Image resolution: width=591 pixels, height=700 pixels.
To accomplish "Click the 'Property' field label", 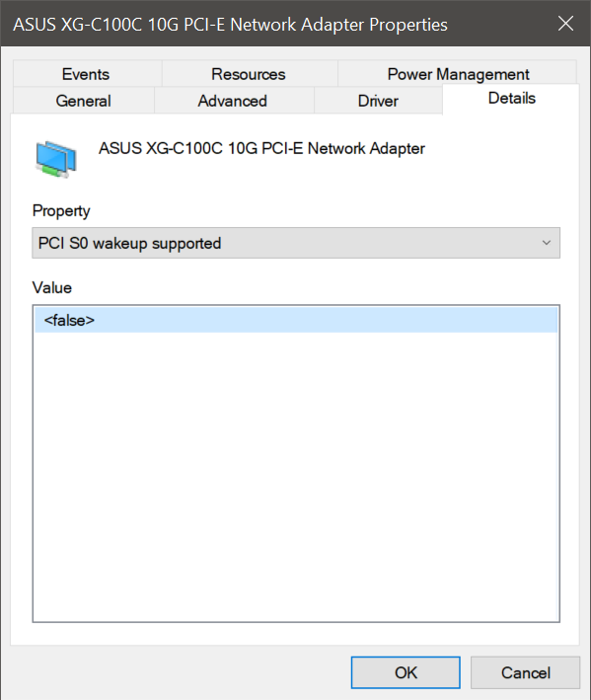I will point(61,210).
